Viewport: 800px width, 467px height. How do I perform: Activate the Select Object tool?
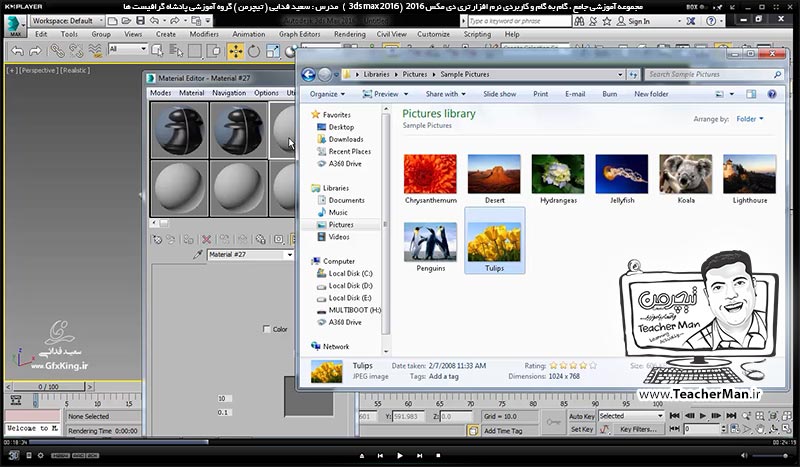[x=158, y=51]
